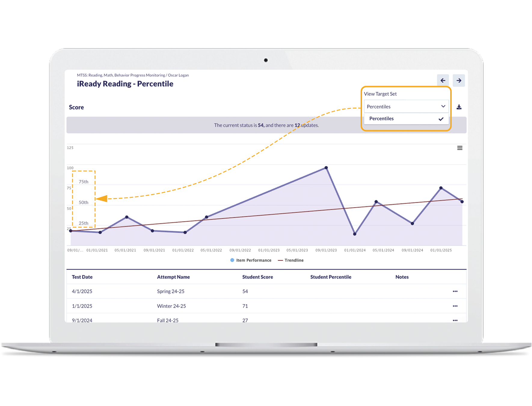Click the Student Percentile column header
Viewport: 532px width, 406px height.
click(331, 277)
